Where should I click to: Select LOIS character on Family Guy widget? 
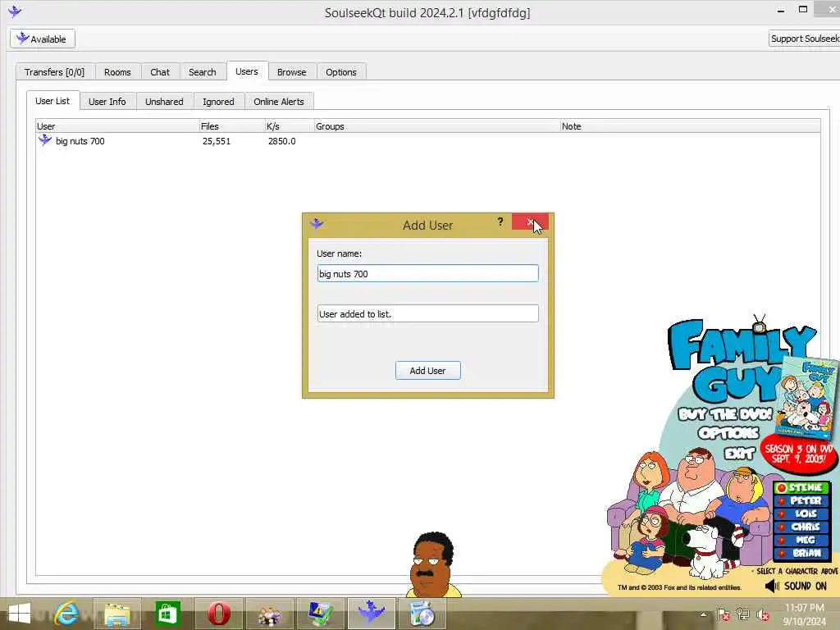point(802,514)
